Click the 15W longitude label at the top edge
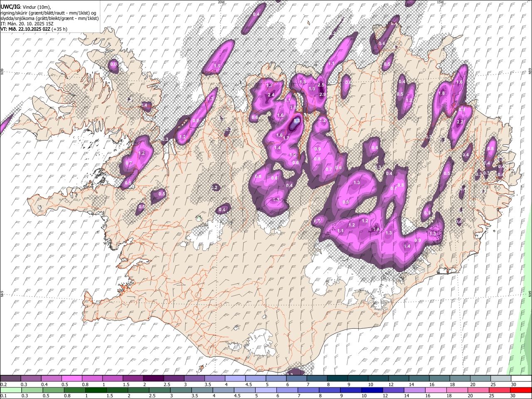 click(440, 2)
